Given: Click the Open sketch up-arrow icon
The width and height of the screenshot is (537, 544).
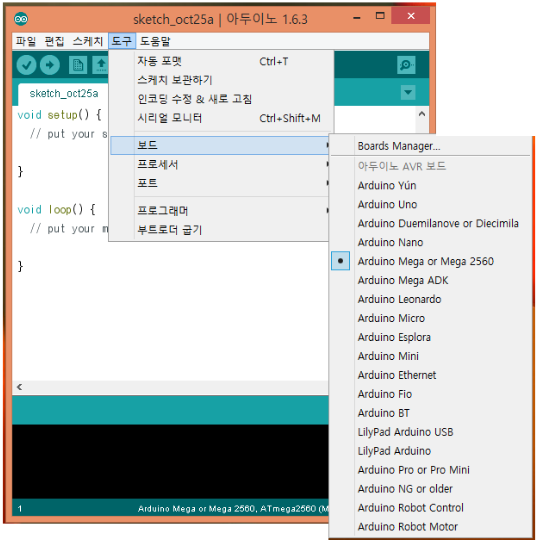Looking at the screenshot, I should point(101,65).
